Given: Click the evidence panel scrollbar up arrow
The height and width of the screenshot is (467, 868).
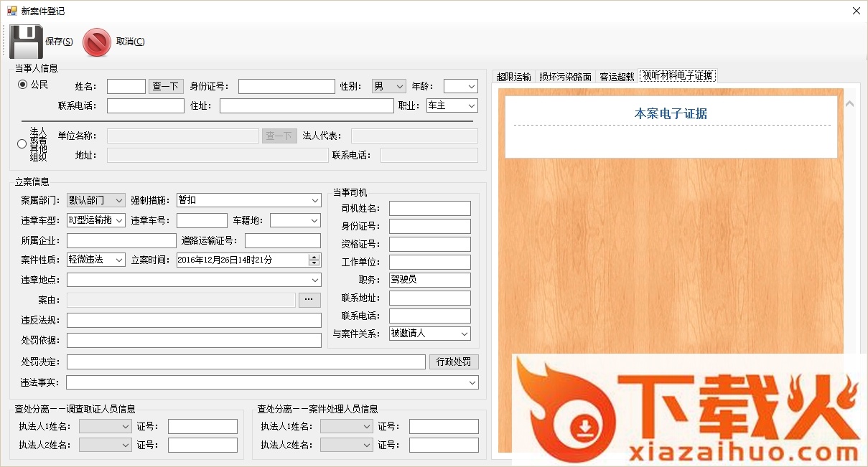Looking at the screenshot, I should coord(850,104).
